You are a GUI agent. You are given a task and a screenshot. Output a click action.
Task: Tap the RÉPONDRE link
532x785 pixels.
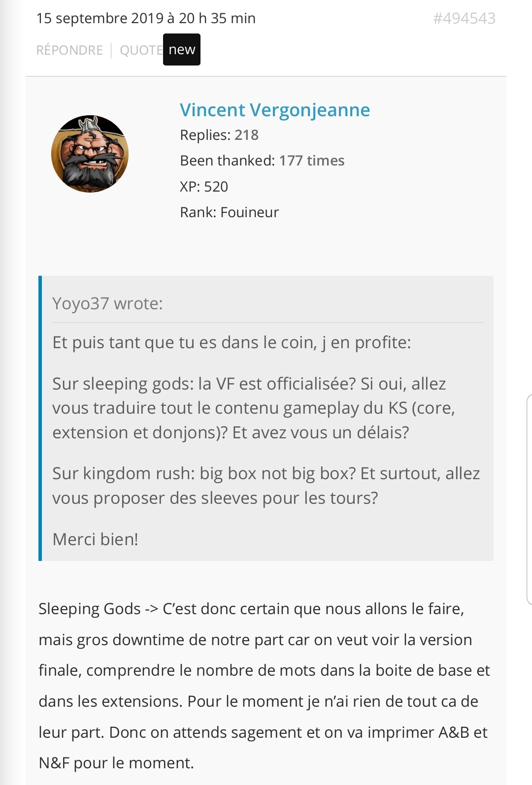click(69, 50)
